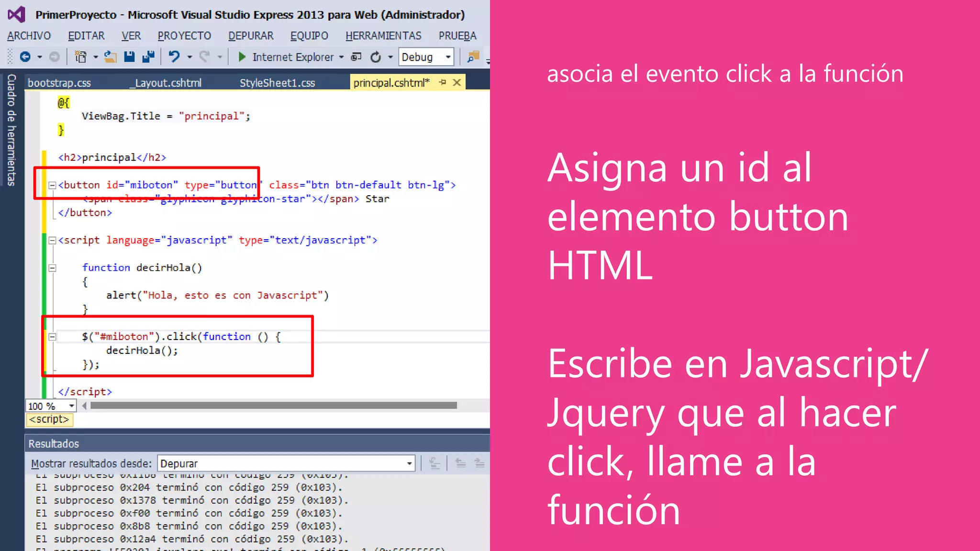
Task: Click the New Project toolbar icon
Action: (x=80, y=57)
